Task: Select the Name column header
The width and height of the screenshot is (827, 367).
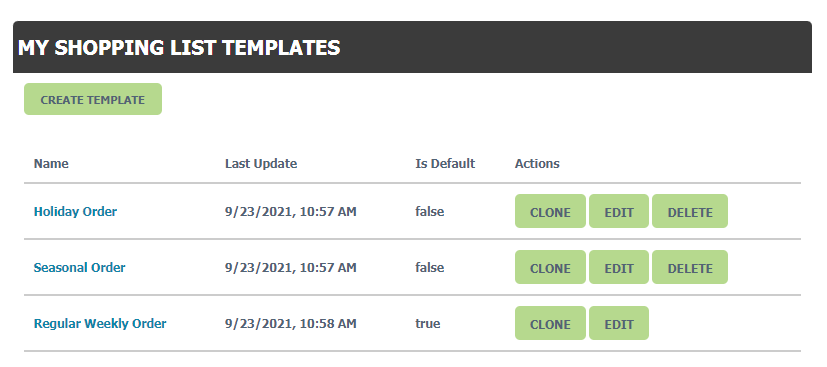Action: click(x=51, y=163)
